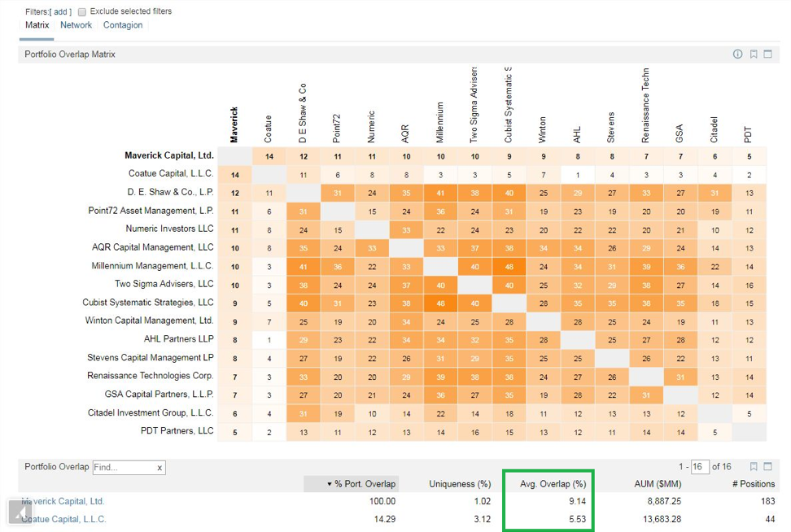Click the 183 positions value
Image resolution: width=791 pixels, height=532 pixels.
click(767, 501)
